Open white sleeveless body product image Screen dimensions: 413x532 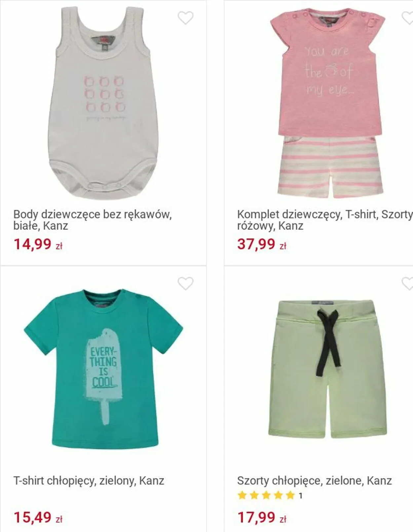[103, 103]
